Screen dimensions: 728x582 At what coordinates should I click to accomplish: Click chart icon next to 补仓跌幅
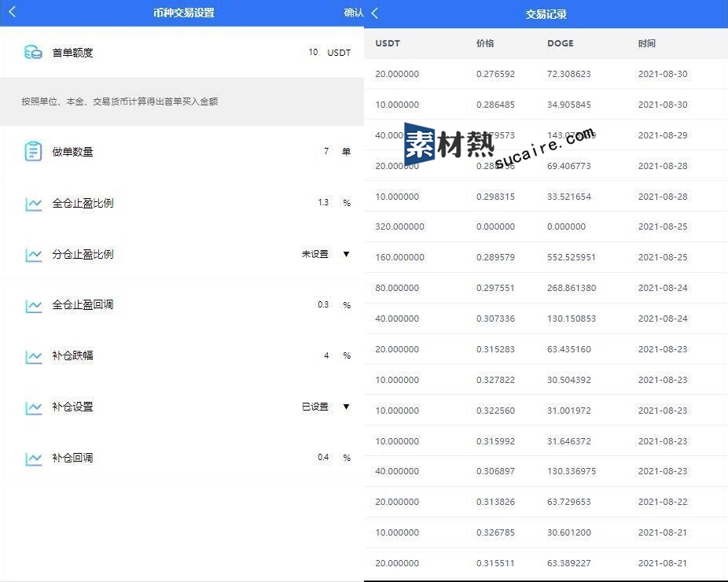click(33, 356)
